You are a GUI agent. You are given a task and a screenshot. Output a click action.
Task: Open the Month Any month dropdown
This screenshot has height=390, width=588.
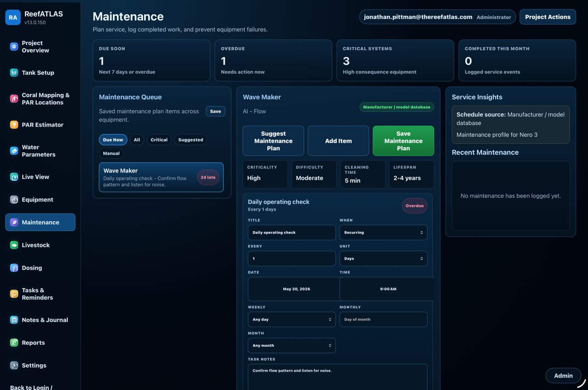pyautogui.click(x=292, y=345)
